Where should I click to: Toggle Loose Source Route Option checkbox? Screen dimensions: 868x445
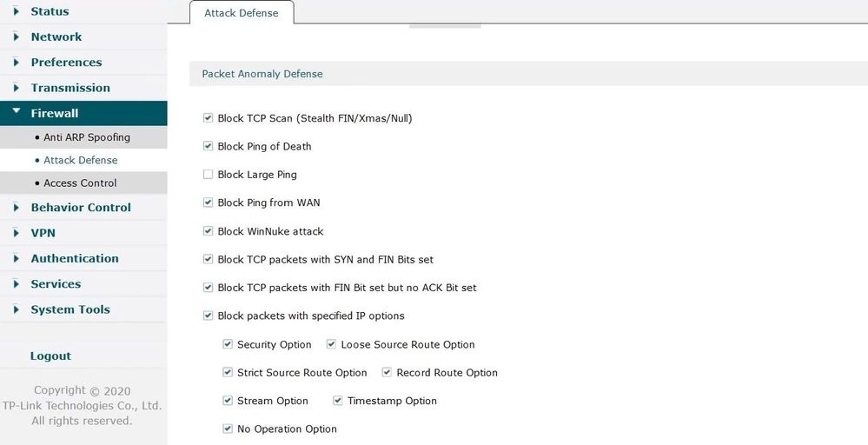pyautogui.click(x=331, y=345)
